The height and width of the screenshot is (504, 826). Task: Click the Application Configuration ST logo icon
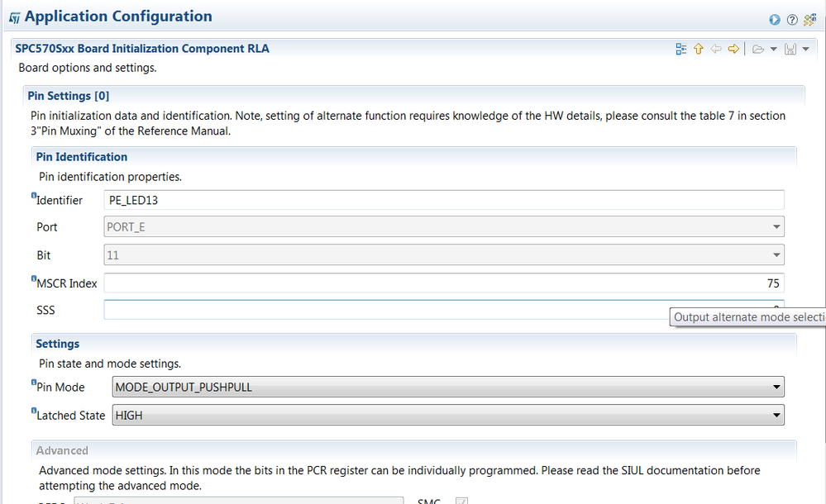point(15,17)
